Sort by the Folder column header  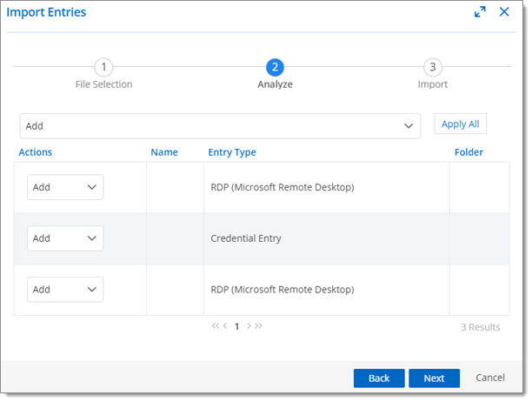click(x=469, y=152)
